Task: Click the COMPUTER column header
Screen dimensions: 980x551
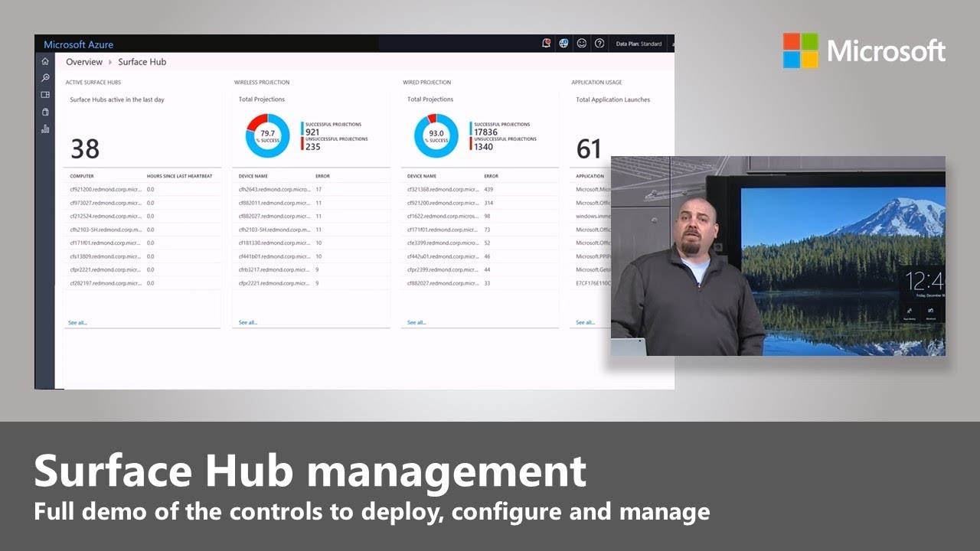Action: coord(82,176)
